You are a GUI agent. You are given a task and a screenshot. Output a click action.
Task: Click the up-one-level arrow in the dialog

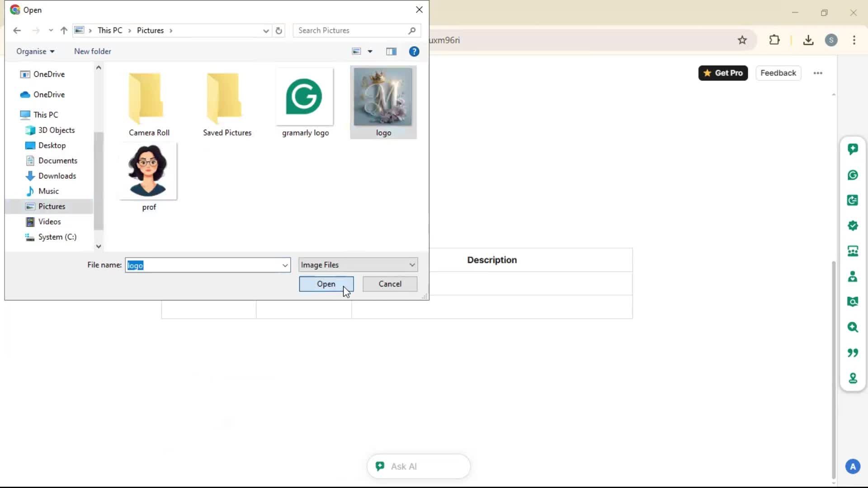click(x=64, y=31)
